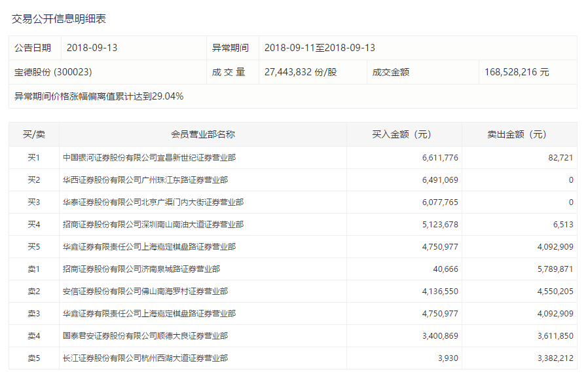
Task: Click the 会员营业部名称 column header
Action: (202, 134)
